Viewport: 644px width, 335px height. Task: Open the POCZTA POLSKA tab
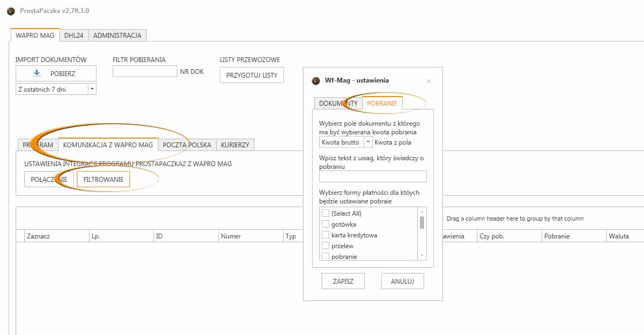187,145
